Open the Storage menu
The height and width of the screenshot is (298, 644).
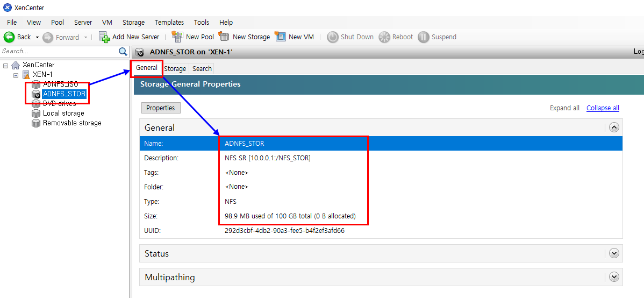133,22
